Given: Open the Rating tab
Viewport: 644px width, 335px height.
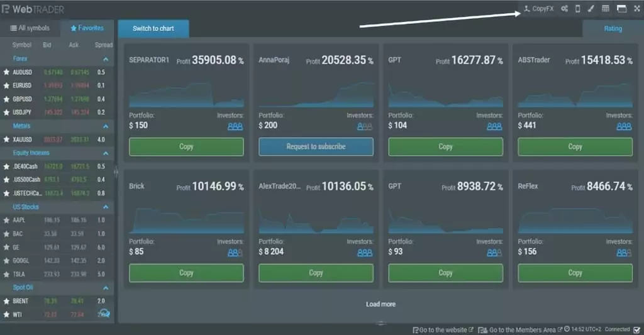Looking at the screenshot, I should [613, 28].
